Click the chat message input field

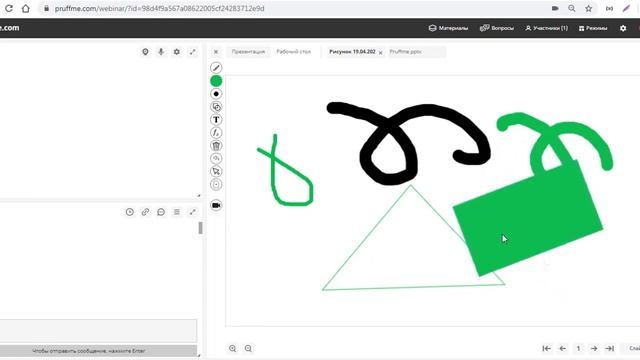(98, 331)
